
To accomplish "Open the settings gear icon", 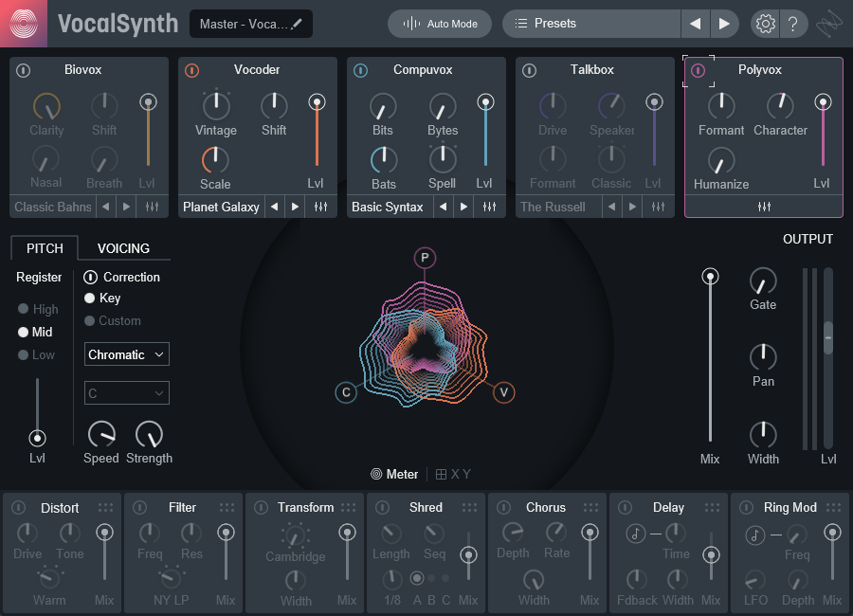I will pyautogui.click(x=765, y=24).
